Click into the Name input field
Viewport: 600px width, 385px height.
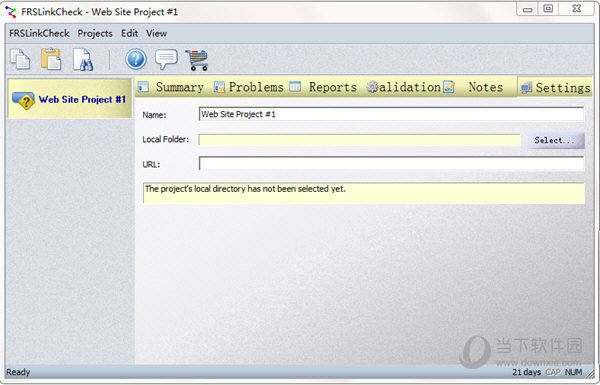click(391, 114)
